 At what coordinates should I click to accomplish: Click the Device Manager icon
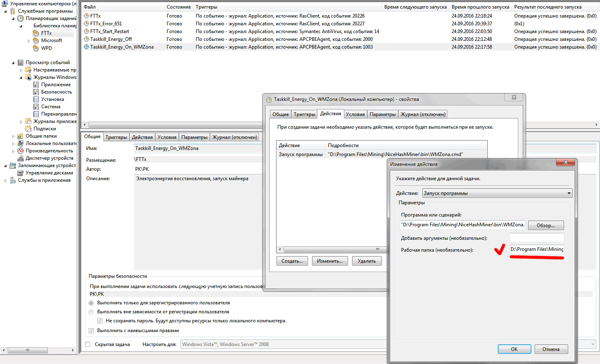point(20,158)
